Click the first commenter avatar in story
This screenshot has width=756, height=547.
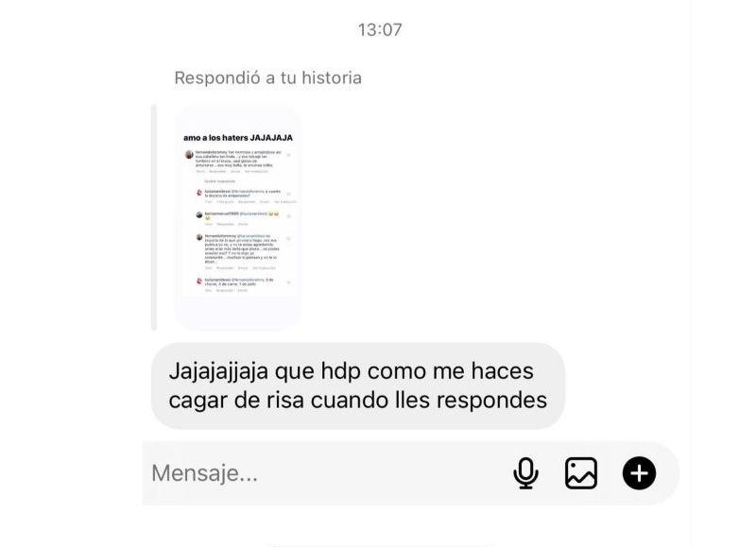(189, 155)
